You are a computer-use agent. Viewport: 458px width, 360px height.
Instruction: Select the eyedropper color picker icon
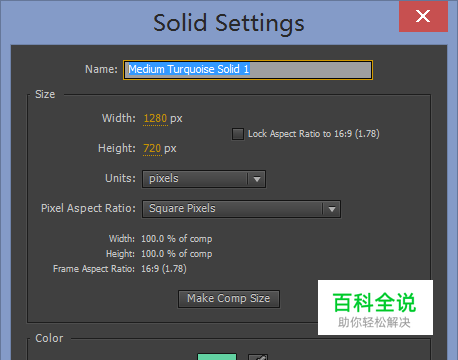(258, 357)
